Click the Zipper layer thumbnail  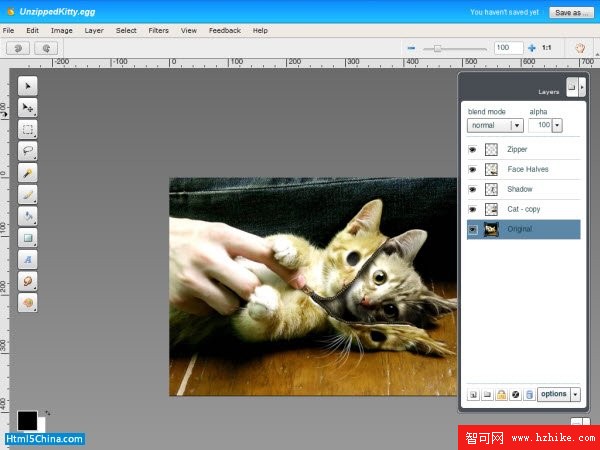(491, 150)
